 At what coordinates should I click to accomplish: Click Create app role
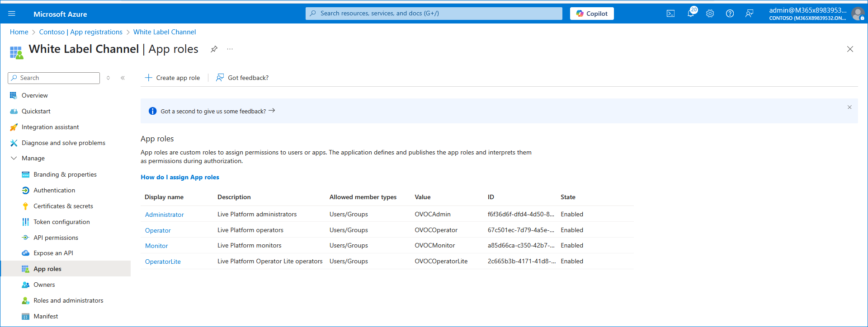click(172, 78)
